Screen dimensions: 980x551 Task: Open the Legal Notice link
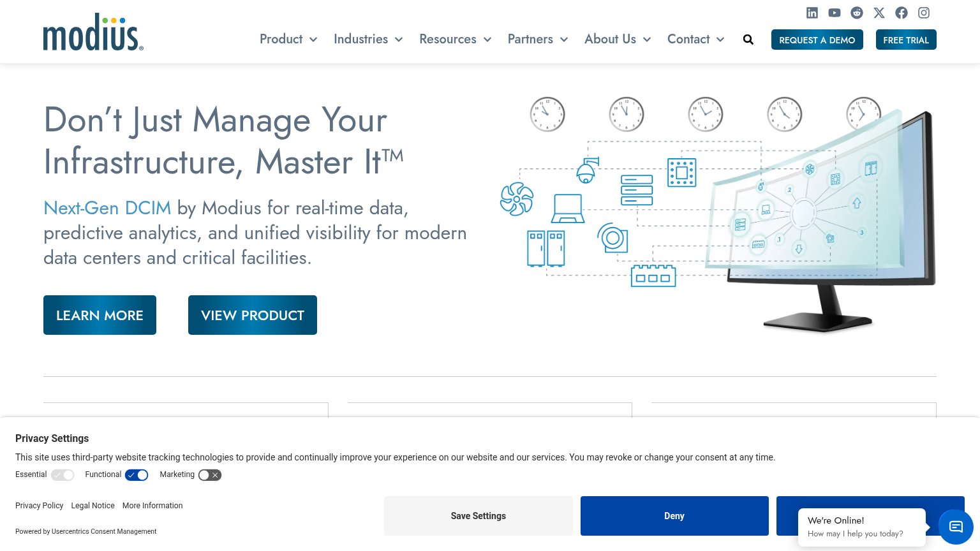click(x=93, y=506)
